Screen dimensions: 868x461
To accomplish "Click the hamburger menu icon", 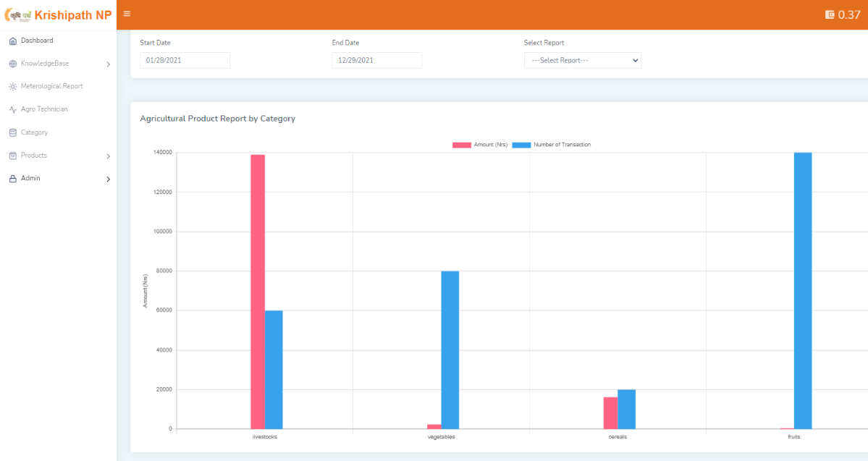I will (127, 14).
